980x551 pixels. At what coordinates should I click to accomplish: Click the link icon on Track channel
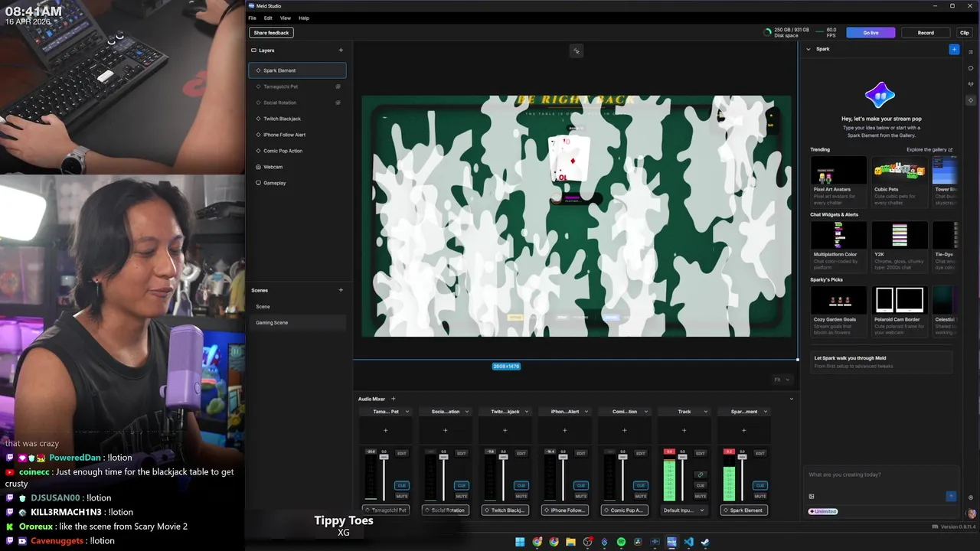[700, 474]
